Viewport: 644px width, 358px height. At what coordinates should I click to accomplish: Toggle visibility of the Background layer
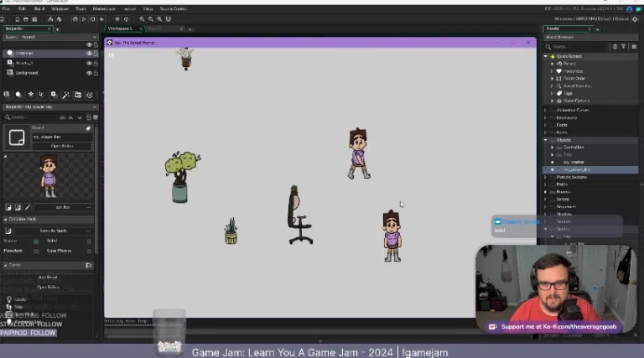tap(88, 73)
